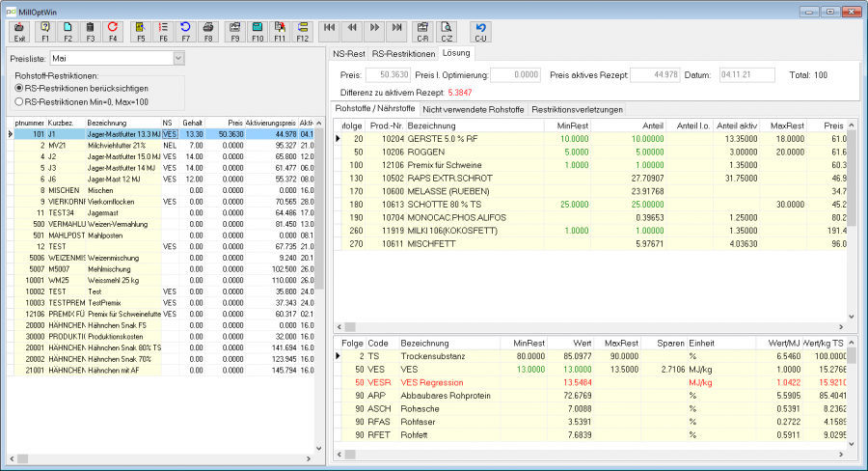Click the F10 toolbar icon
The width and height of the screenshot is (868, 471).
point(258,32)
